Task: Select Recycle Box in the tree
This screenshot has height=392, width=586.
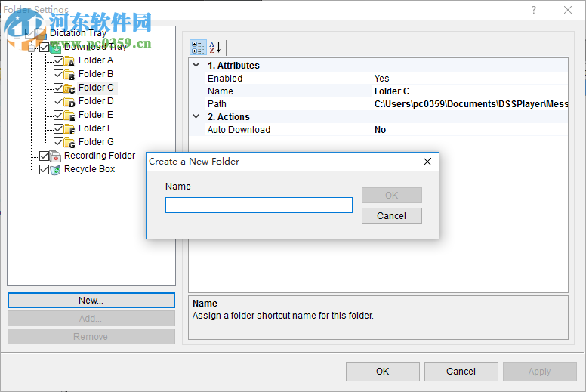Action: [x=89, y=169]
